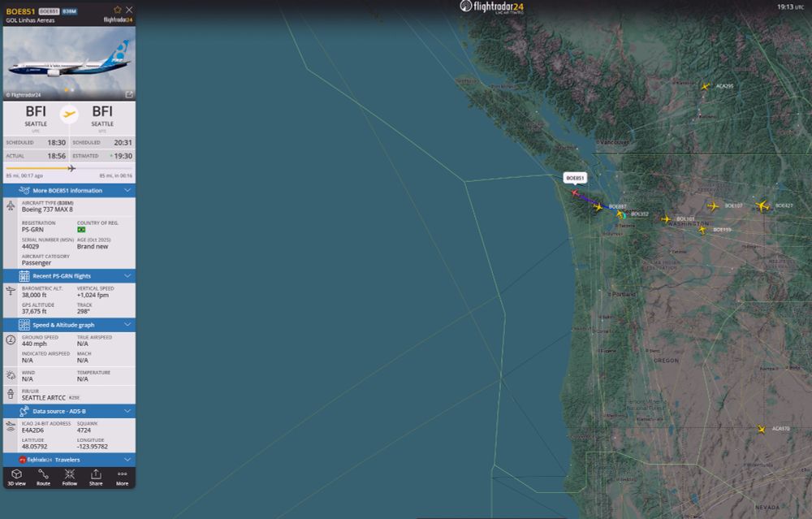
Task: Click the BOE851 callsign label on map
Action: click(575, 178)
